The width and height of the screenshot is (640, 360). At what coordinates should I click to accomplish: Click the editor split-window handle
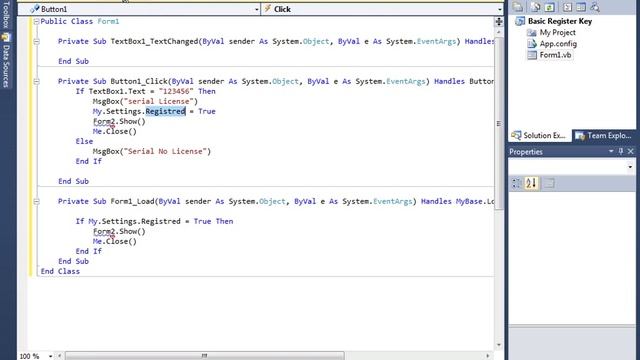(x=499, y=22)
